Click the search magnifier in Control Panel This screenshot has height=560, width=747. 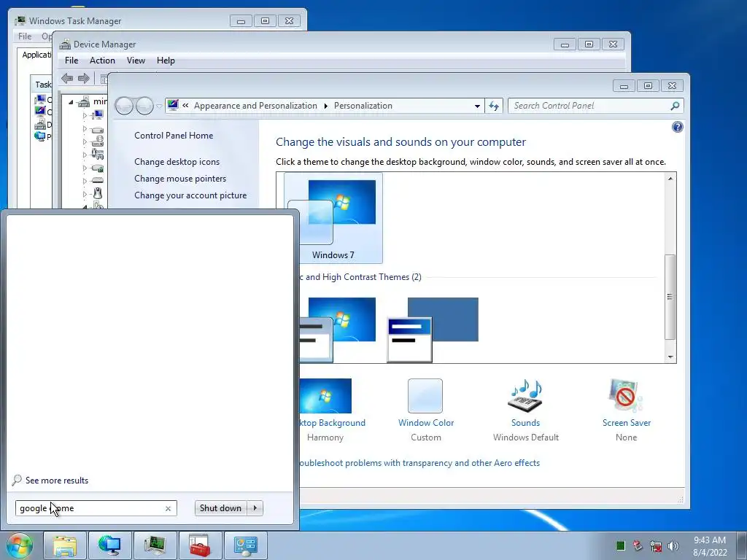(675, 106)
